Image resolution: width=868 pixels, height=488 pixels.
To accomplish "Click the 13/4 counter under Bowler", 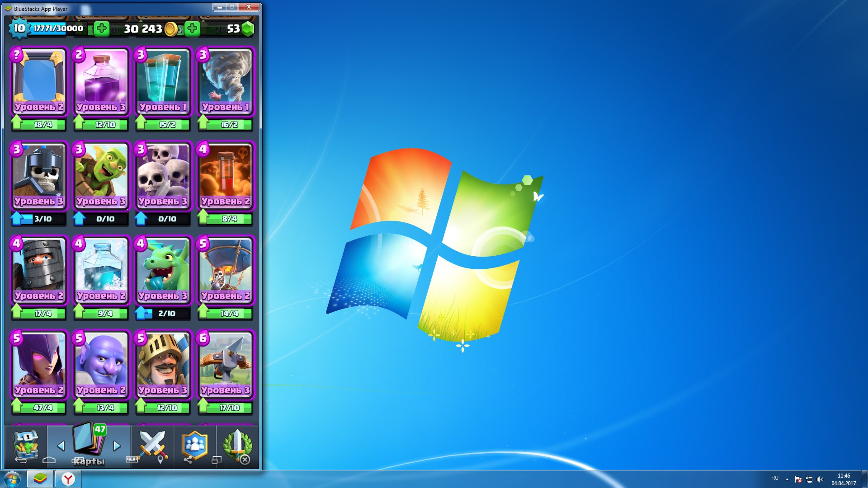I will point(105,408).
